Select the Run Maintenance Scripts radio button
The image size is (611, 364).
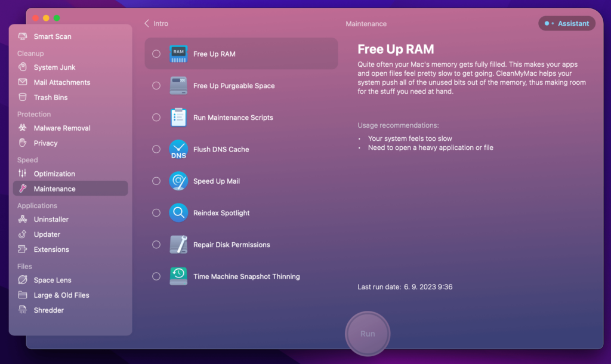(156, 118)
